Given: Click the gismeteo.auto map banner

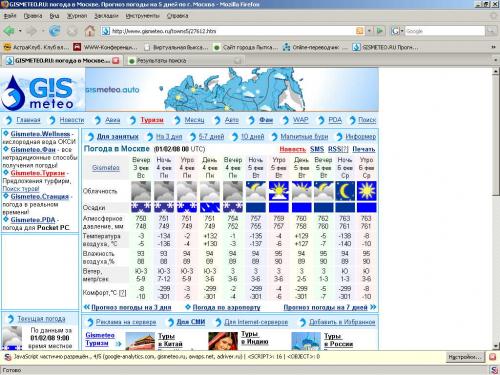Looking at the screenshot, I should tap(232, 89).
